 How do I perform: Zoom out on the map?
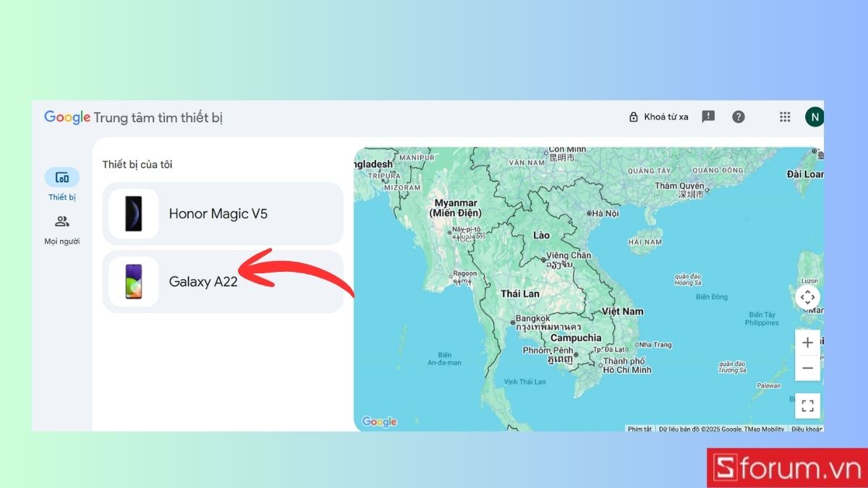pyautogui.click(x=808, y=368)
